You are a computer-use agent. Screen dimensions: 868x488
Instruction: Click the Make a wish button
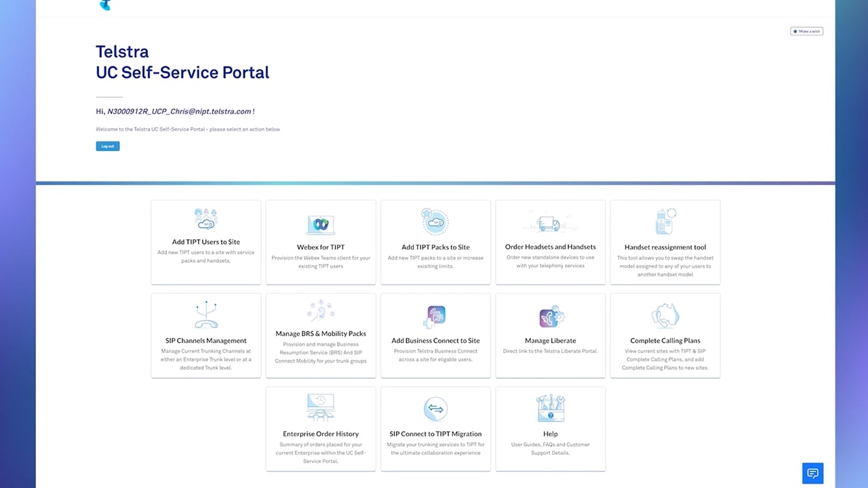pyautogui.click(x=806, y=31)
